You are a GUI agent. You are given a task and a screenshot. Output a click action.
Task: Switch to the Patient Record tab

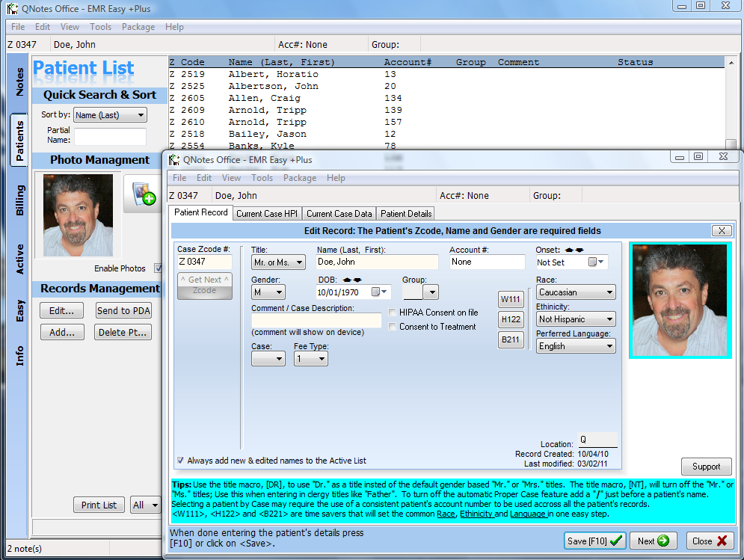[200, 212]
